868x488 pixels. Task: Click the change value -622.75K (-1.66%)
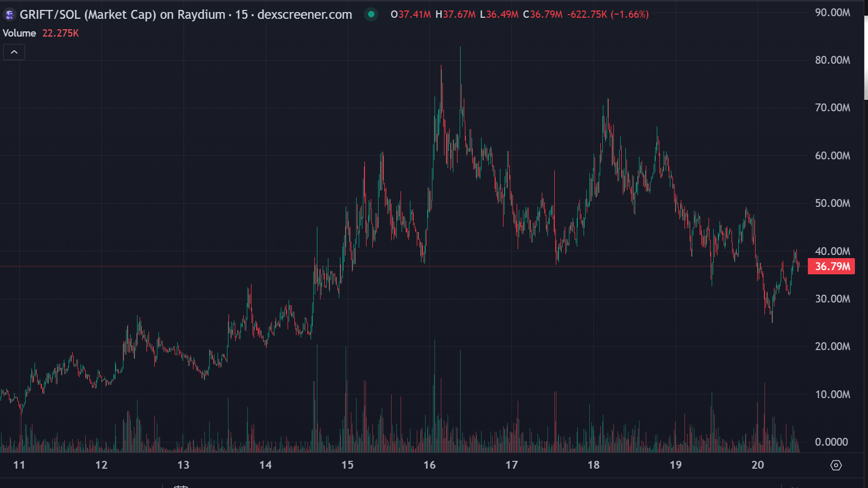[608, 15]
